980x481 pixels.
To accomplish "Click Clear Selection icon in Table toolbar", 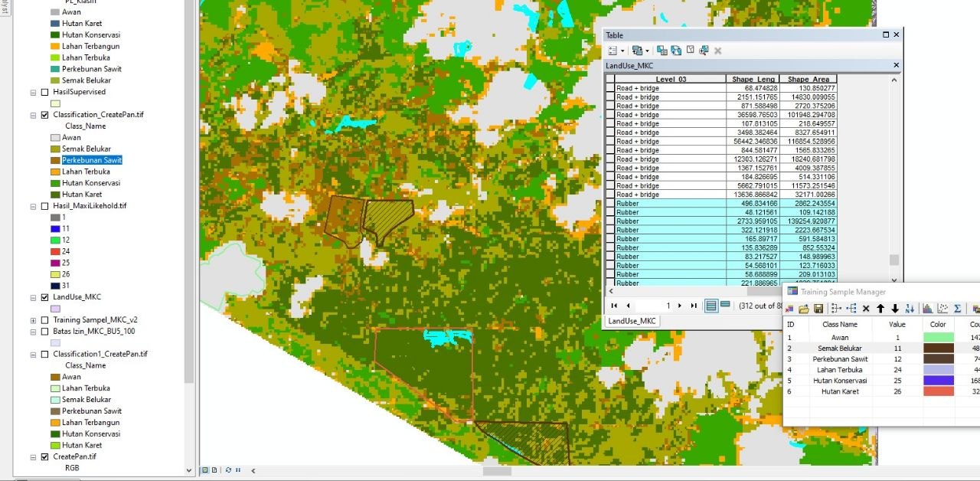I will pyautogui.click(x=690, y=51).
